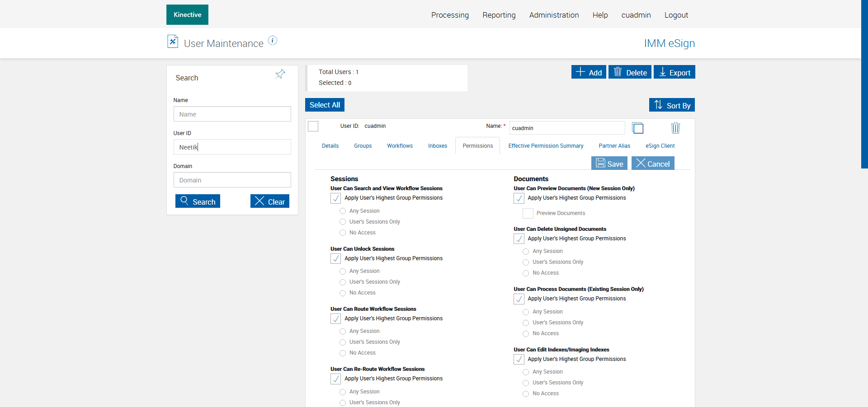
Task: Click the Kinective logo
Action: point(187,15)
